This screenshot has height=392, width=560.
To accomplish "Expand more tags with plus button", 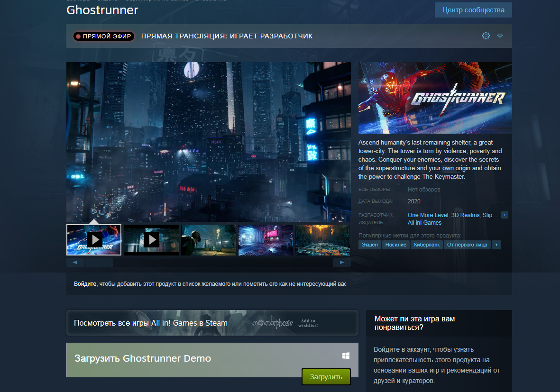I will [496, 245].
